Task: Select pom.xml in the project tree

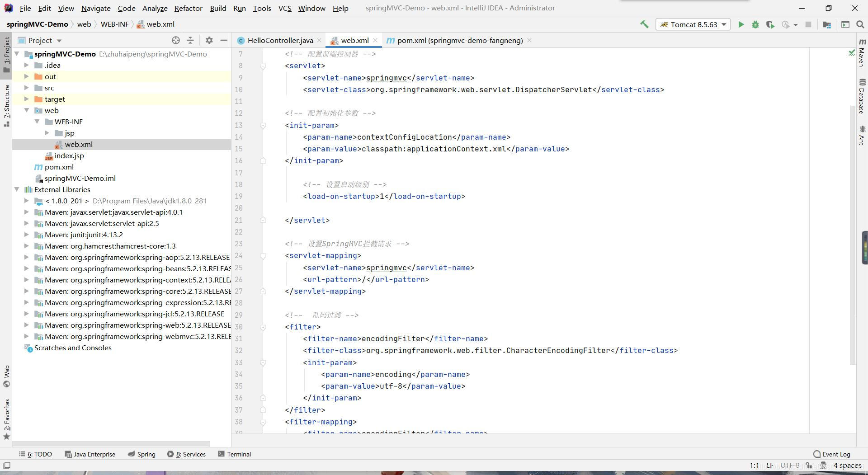Action: (59, 167)
